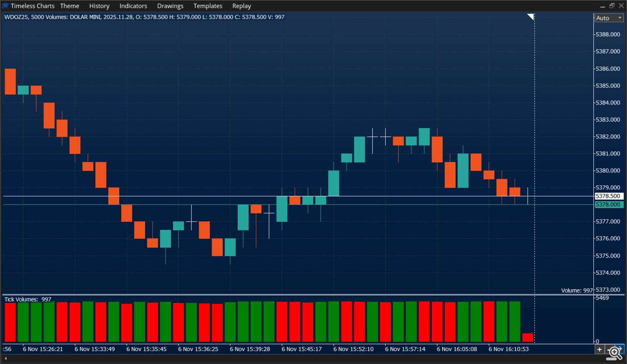Open the Drawings menu

click(170, 6)
